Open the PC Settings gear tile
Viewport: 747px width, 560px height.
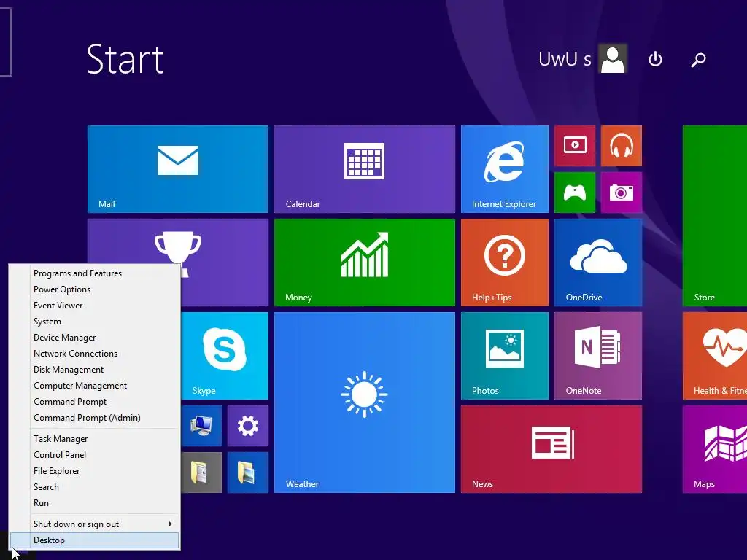coord(248,426)
